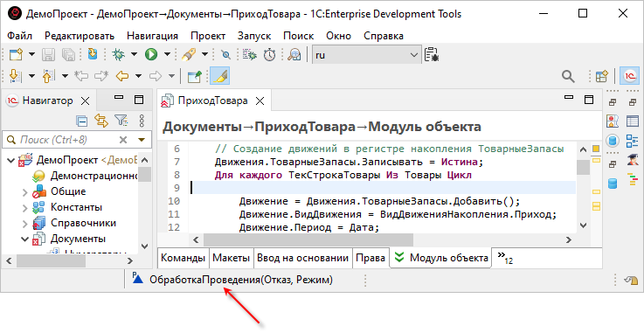This screenshot has height=333, width=644.
Task: Switch to Ввод на основании tab
Action: pos(302,258)
